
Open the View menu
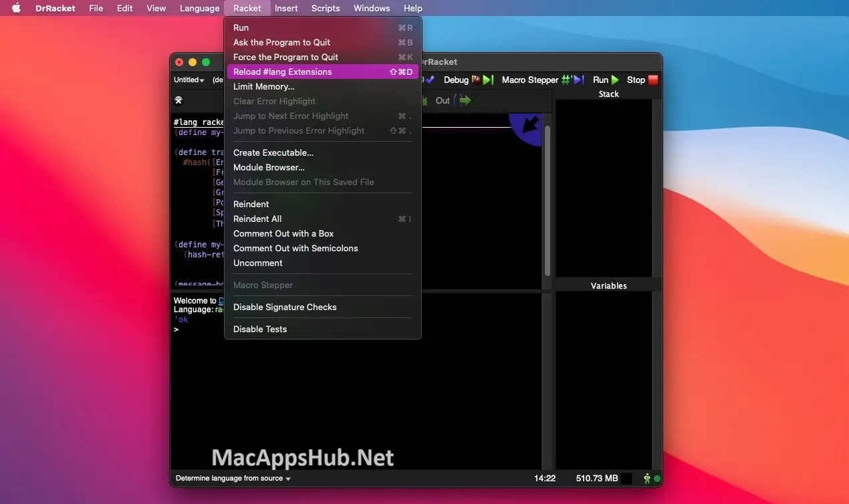pyautogui.click(x=156, y=8)
